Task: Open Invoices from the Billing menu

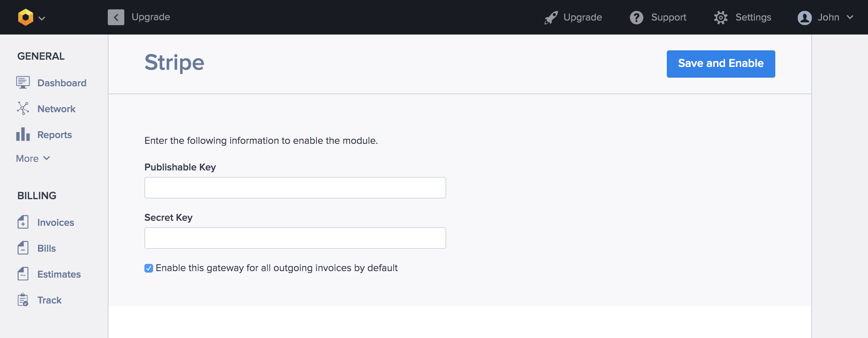Action: [56, 223]
